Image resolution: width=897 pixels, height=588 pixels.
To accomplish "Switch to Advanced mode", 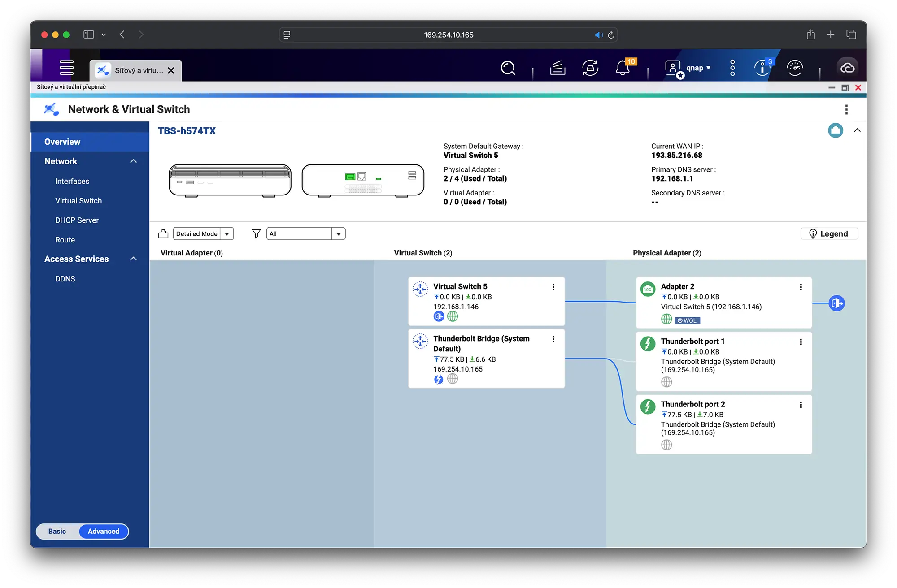I will pos(103,531).
